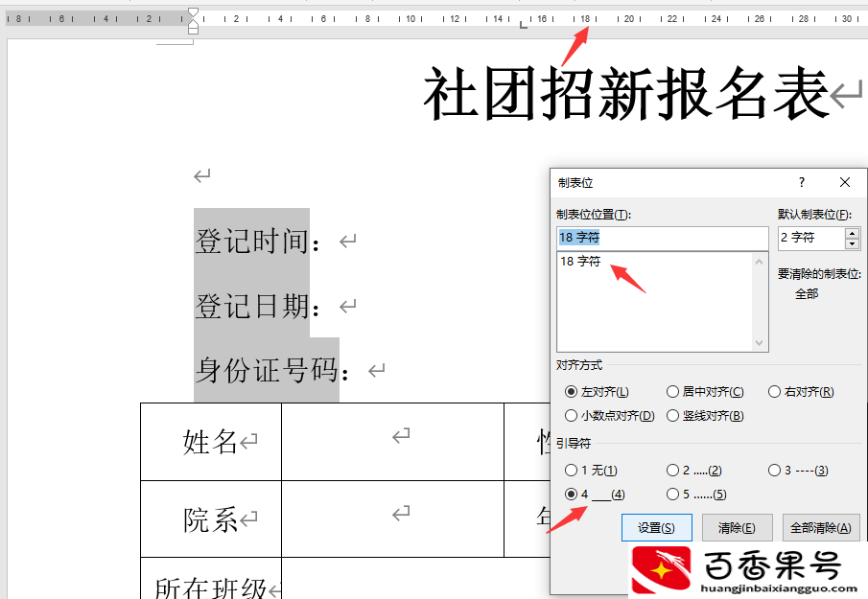Select 左对齐 alignment option
Screen dimensions: 868x599
[x=597, y=392]
